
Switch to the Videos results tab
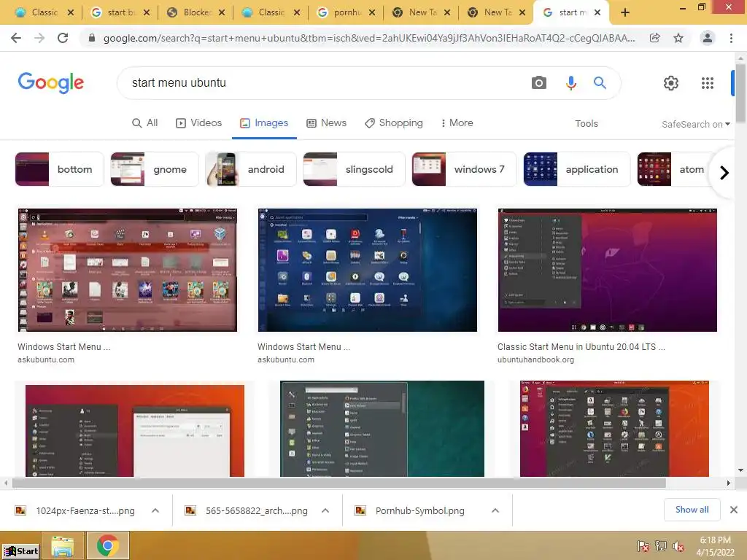pos(198,122)
